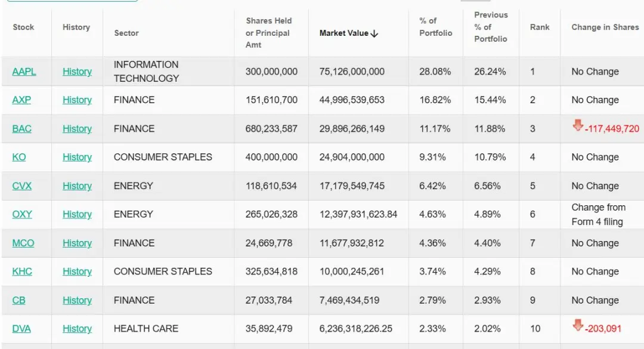
Task: View History for the MCO row
Action: (x=77, y=243)
